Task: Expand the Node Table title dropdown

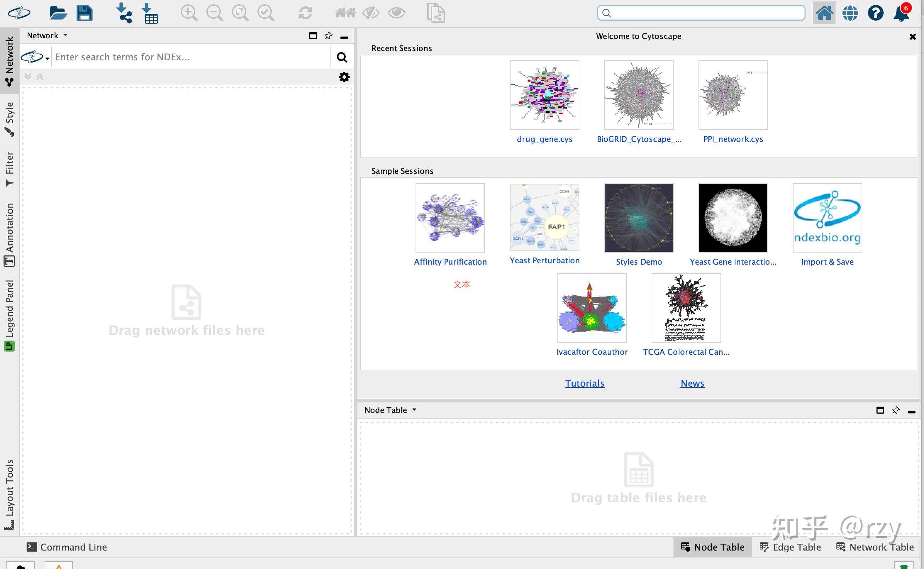Action: click(414, 409)
